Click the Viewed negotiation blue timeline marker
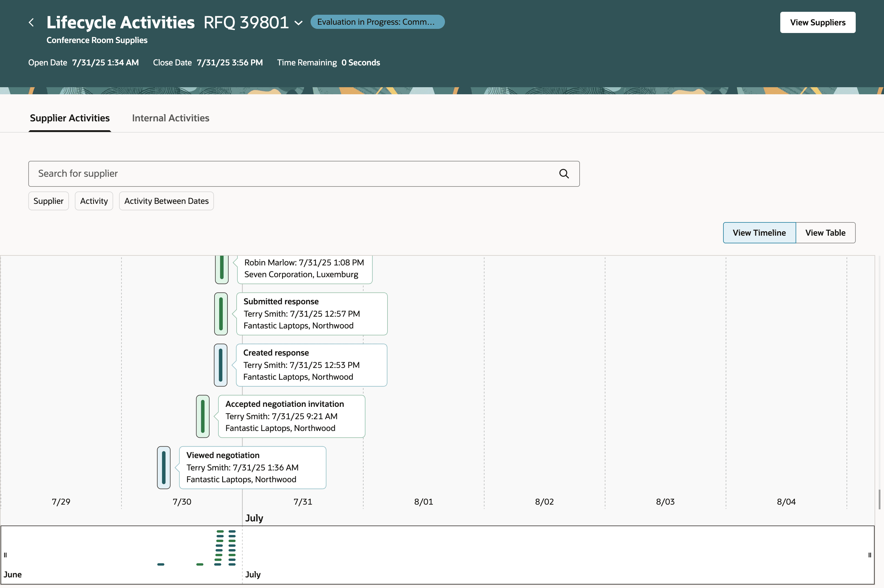The image size is (884, 588). click(x=164, y=468)
